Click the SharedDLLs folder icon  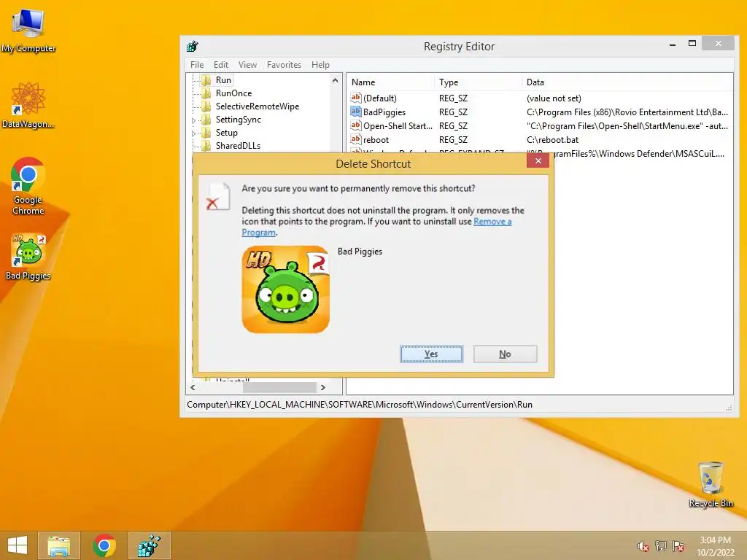206,145
